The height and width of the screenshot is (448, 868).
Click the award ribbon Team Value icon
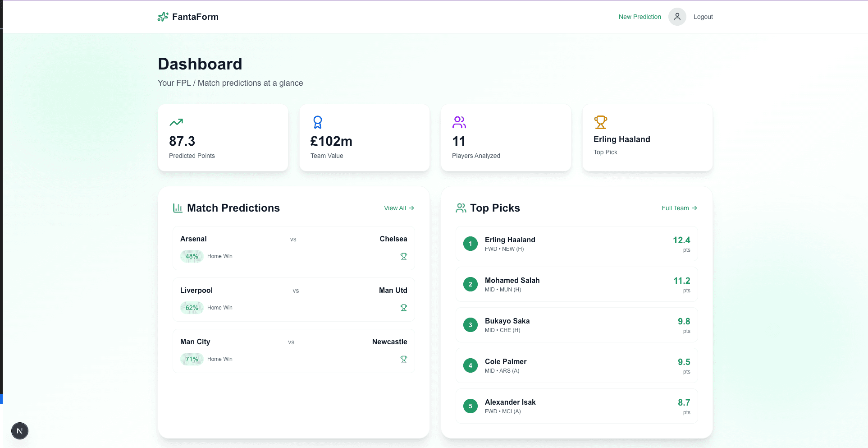click(318, 122)
